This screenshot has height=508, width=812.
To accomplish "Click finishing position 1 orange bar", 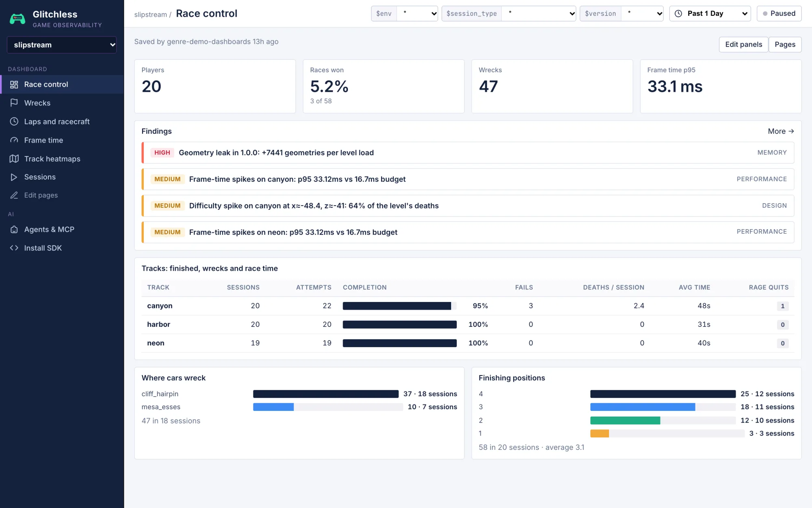I will coord(600,434).
